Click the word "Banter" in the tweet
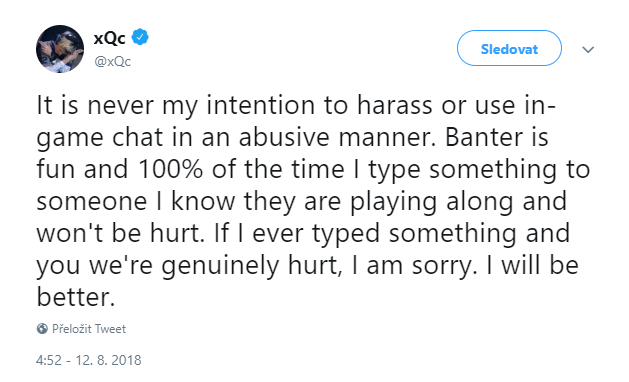 [x=484, y=137]
